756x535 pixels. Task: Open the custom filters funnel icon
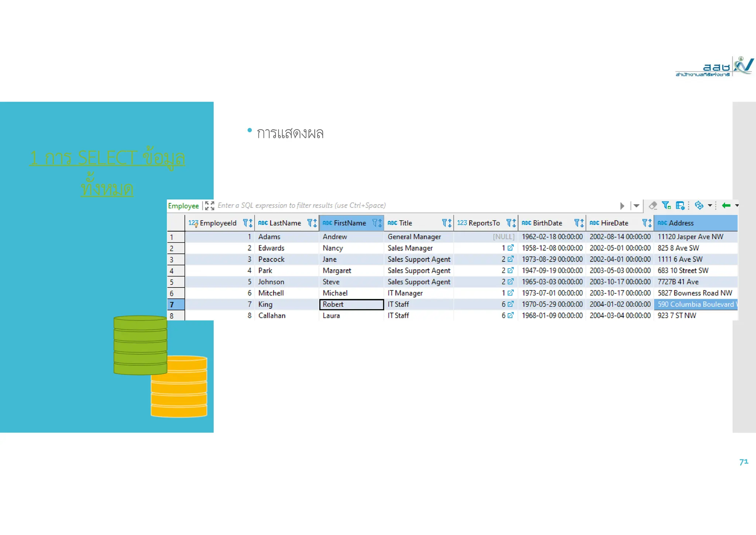[666, 205]
